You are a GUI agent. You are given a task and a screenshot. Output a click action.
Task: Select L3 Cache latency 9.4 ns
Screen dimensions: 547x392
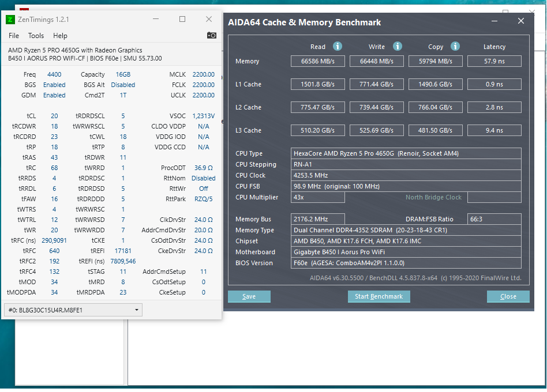494,130
